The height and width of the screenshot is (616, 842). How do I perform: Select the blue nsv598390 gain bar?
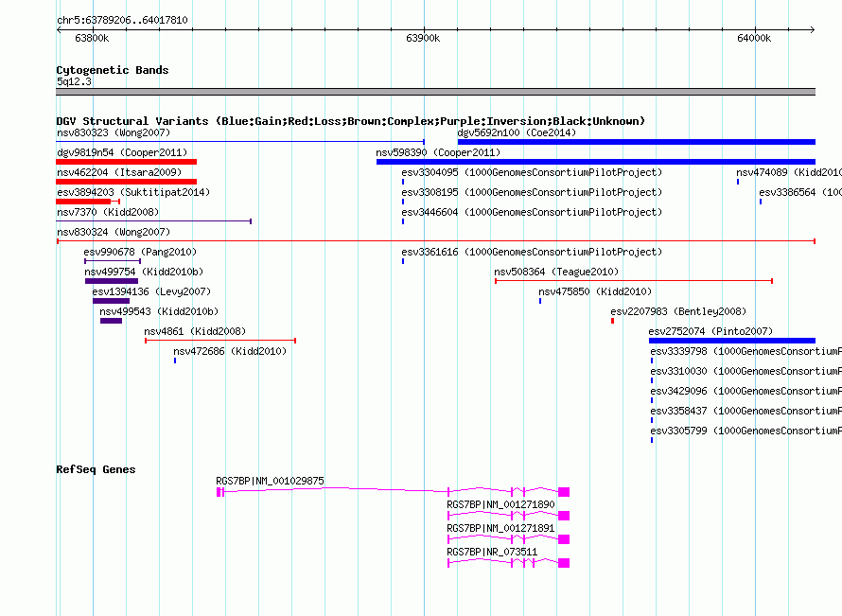pyautogui.click(x=596, y=162)
